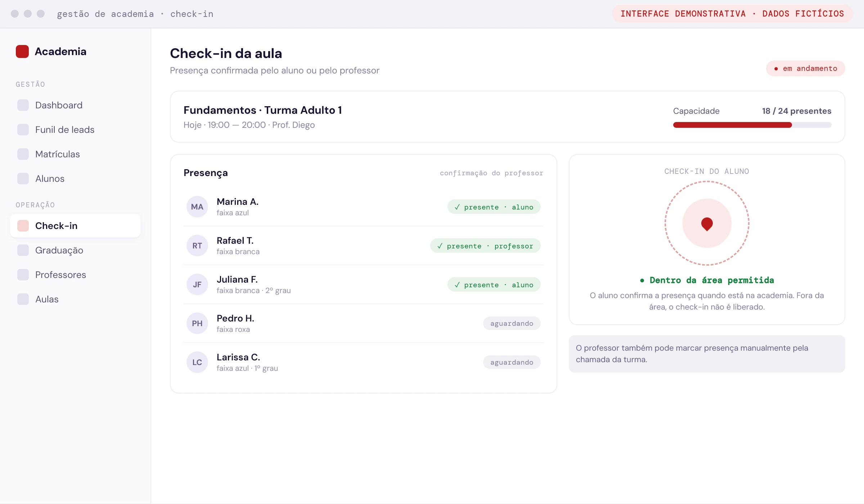
Task: Click the JF avatar for Juliana F.
Action: point(197,284)
